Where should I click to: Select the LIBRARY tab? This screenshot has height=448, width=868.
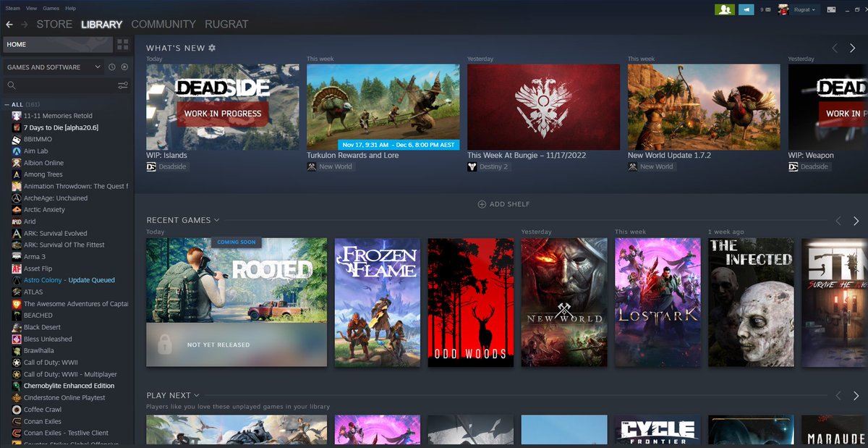click(101, 25)
